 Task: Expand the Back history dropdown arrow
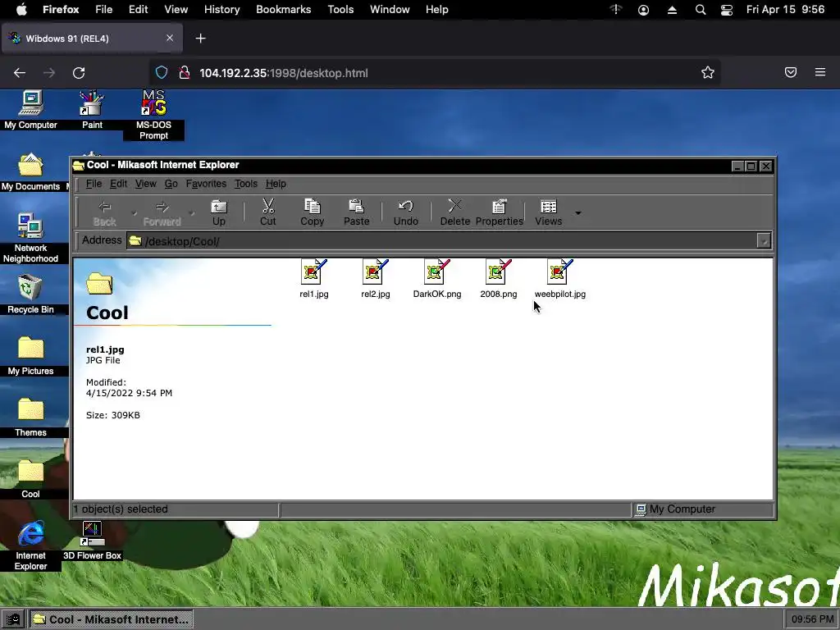coord(134,213)
